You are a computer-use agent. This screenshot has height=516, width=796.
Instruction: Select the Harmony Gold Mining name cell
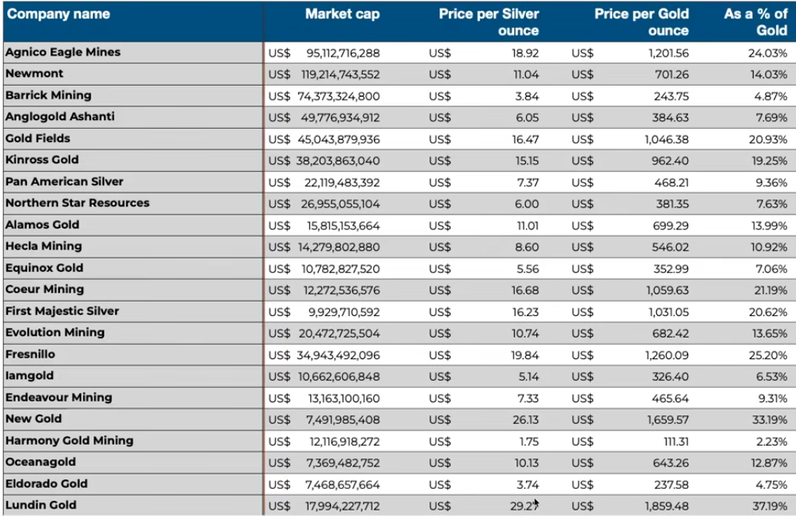pos(69,441)
